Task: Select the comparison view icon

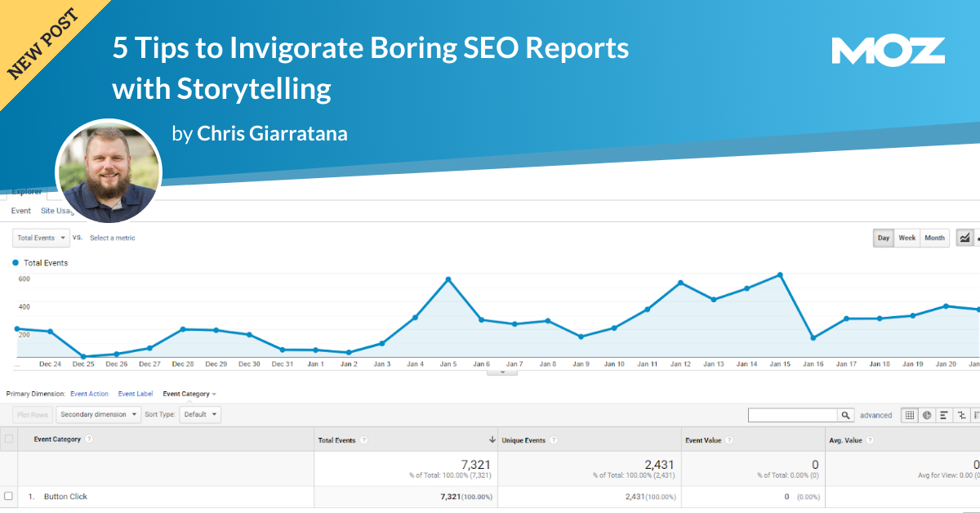Action: tap(961, 415)
